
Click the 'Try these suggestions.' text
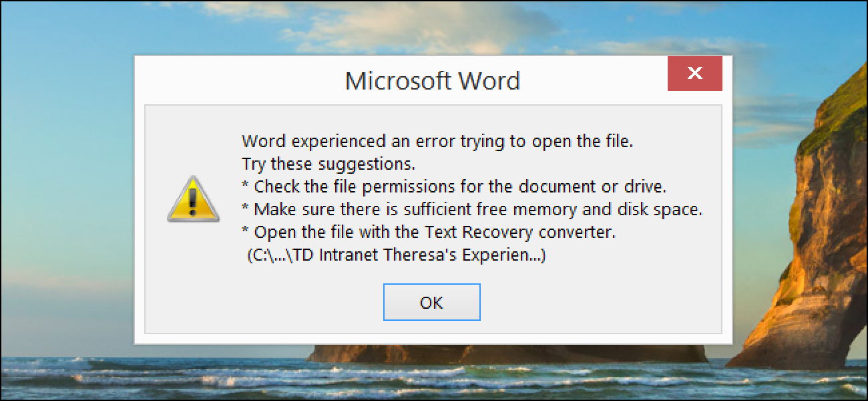(329, 164)
